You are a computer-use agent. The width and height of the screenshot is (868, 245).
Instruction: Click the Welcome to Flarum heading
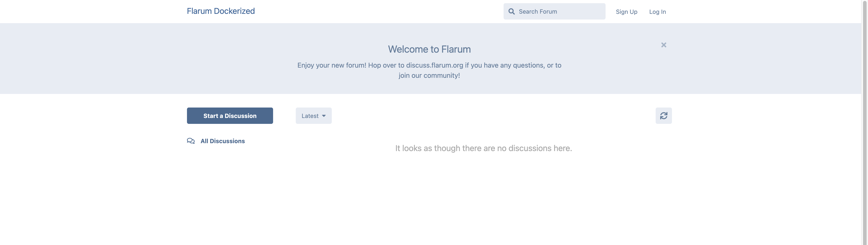[x=429, y=49]
